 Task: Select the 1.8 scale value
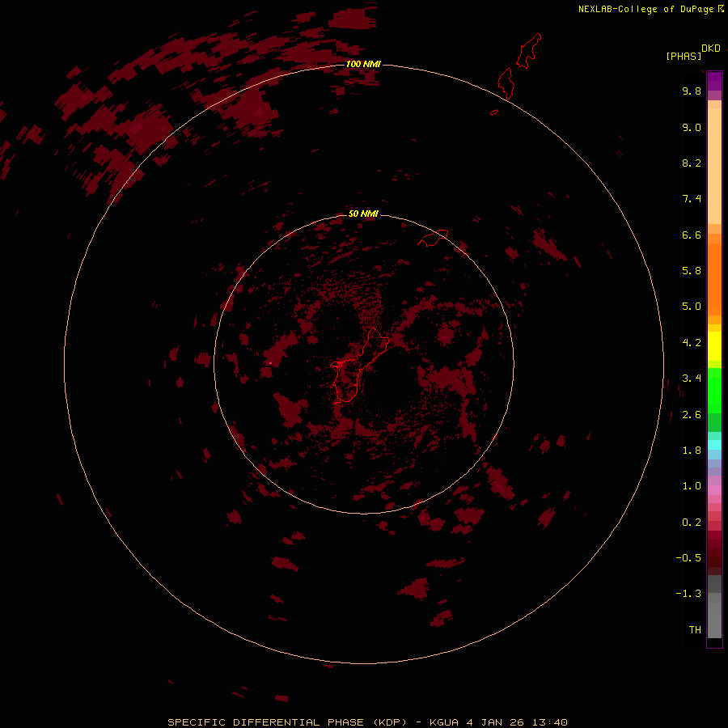692,451
